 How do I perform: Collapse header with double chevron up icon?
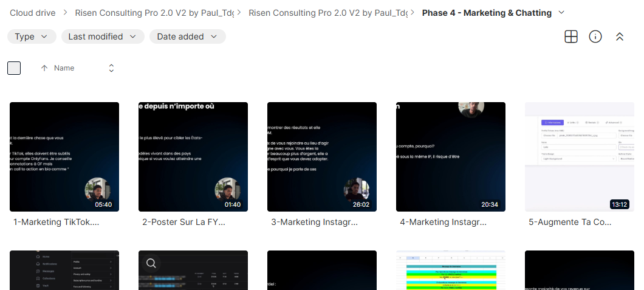pyautogui.click(x=620, y=36)
